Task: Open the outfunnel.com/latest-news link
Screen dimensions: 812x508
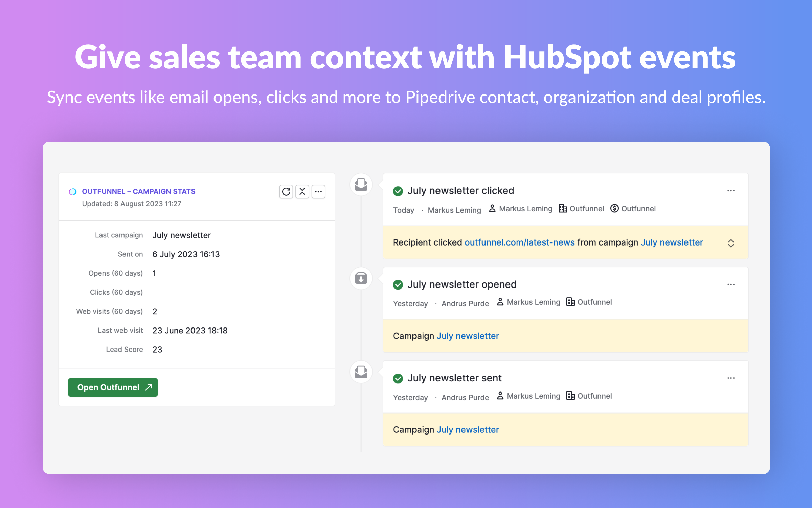Action: pos(519,242)
